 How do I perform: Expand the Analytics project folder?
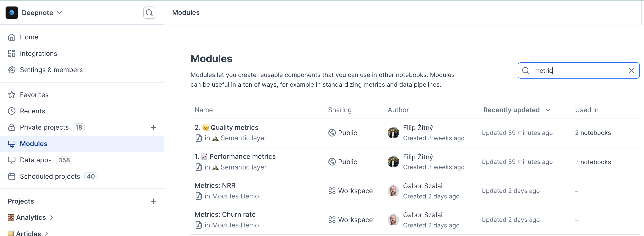(51, 217)
